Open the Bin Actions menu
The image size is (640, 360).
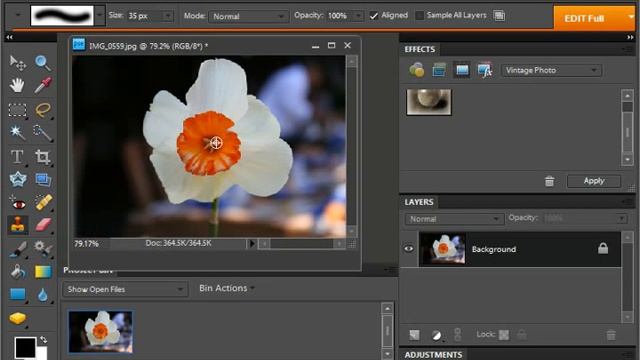pyautogui.click(x=227, y=288)
